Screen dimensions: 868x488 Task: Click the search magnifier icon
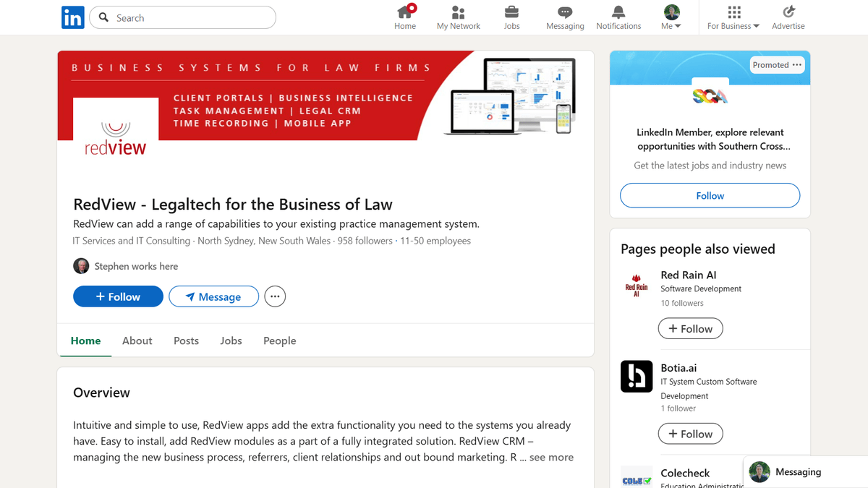[x=104, y=17]
